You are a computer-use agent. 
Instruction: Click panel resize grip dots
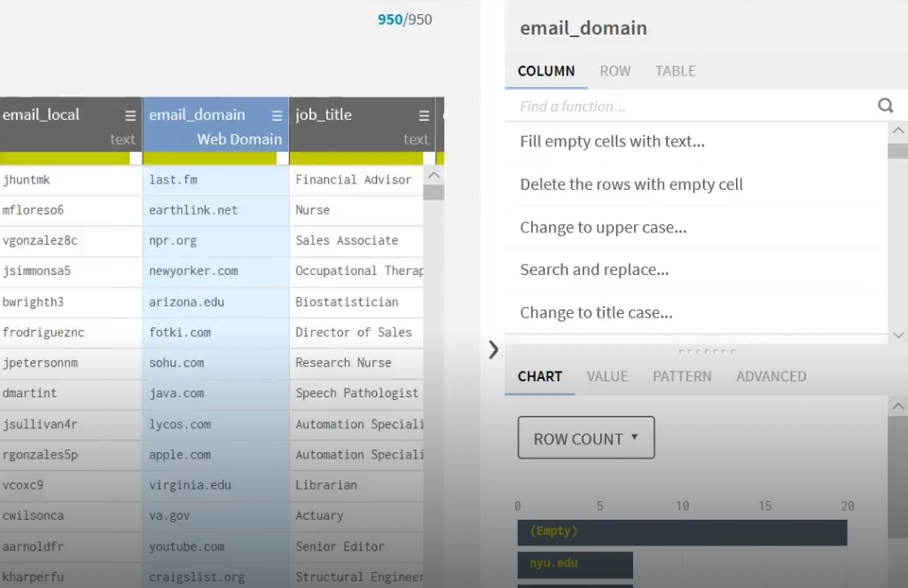(x=707, y=351)
